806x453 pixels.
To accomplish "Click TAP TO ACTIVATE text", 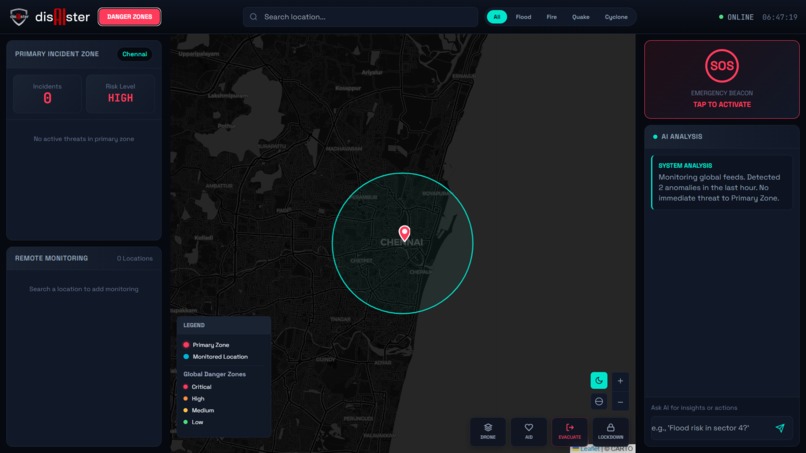I will 722,104.
